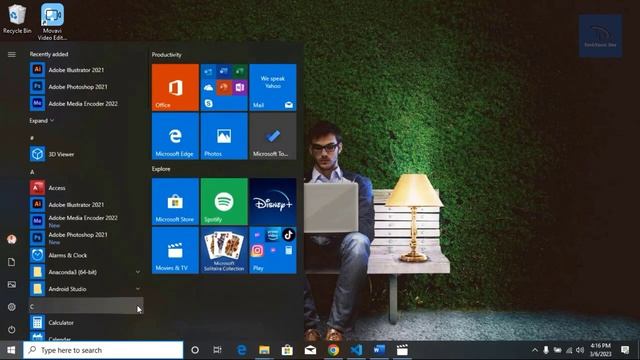Open Microsoft Solitaire Collection tile
Viewport: 640px width, 360px height.
pyautogui.click(x=224, y=250)
